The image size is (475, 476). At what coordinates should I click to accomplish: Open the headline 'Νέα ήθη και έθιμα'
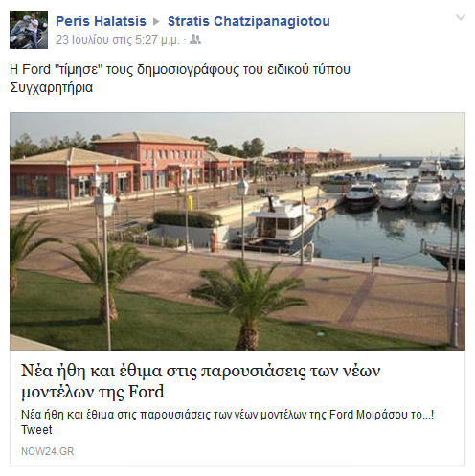200,381
